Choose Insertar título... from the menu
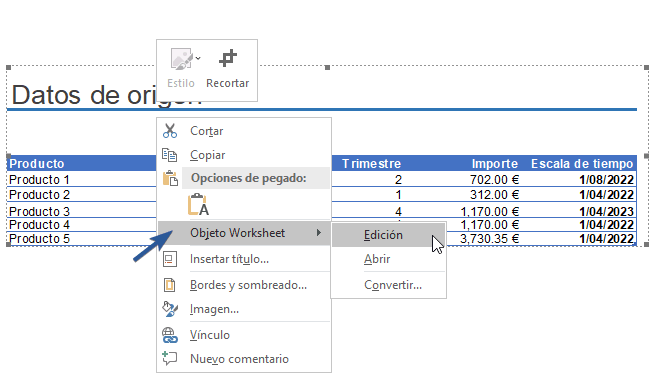The width and height of the screenshot is (655, 389). pos(244,259)
